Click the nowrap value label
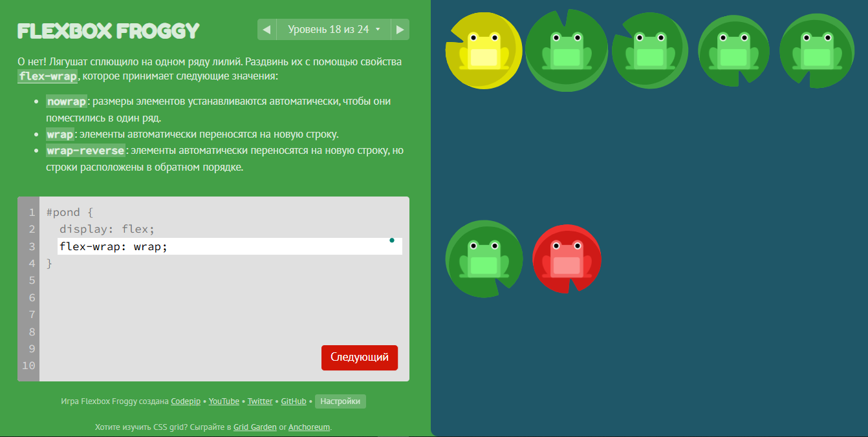 [x=66, y=101]
